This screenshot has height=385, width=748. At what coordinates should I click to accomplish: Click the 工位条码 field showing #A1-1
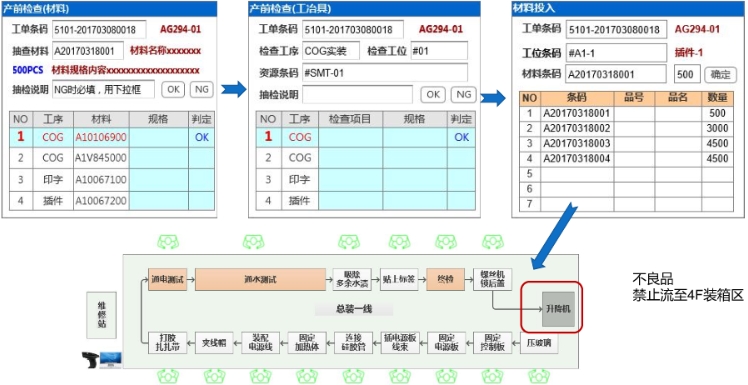tap(616, 53)
